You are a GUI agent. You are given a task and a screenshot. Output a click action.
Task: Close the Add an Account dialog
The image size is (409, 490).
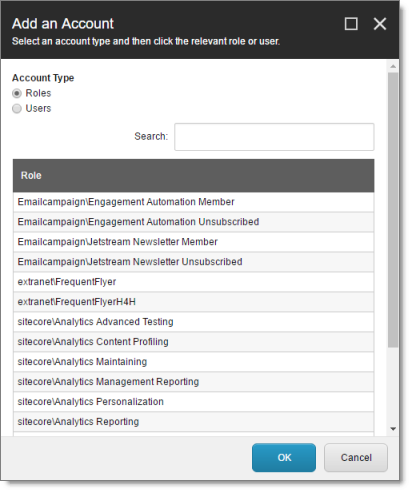point(380,24)
